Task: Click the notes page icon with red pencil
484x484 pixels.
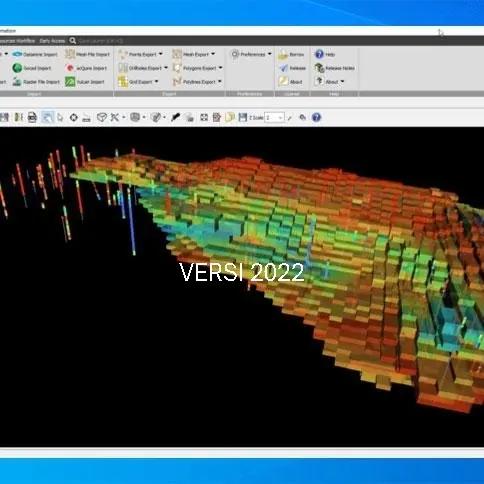Action: tap(217, 117)
